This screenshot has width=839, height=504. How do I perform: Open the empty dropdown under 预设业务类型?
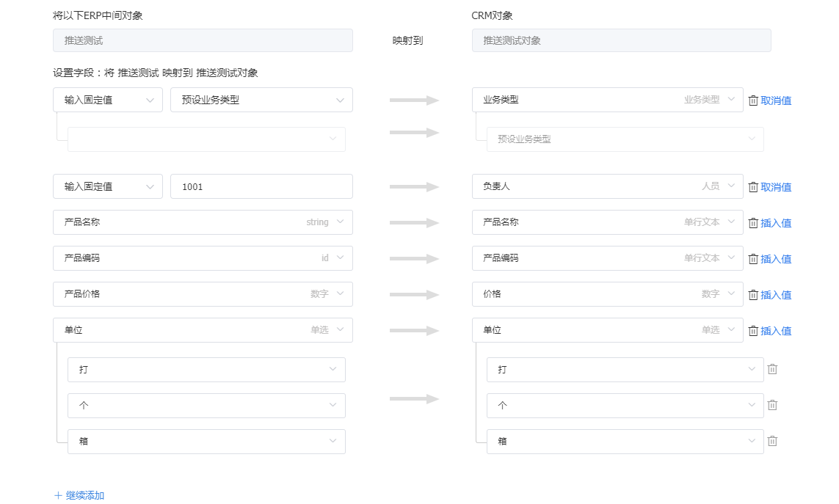206,139
